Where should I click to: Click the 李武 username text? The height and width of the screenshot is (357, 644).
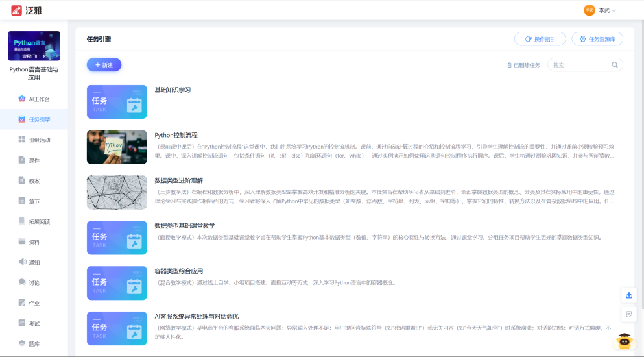pos(604,10)
